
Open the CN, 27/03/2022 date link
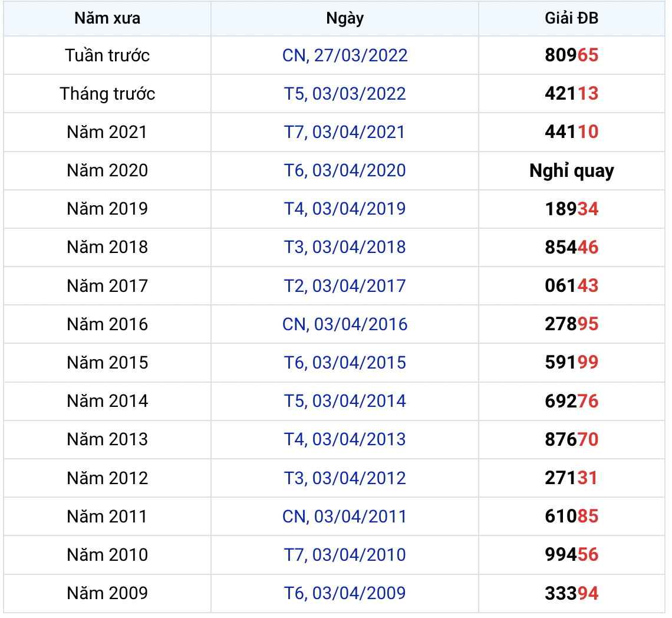coord(345,55)
